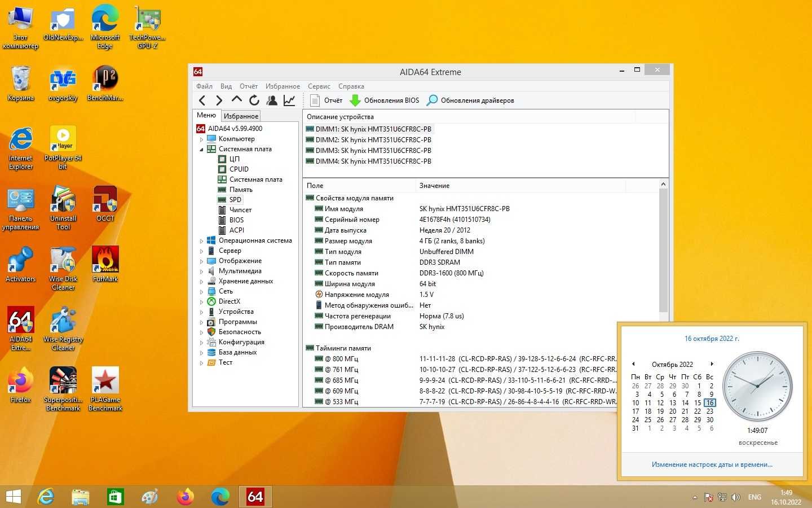This screenshot has height=508, width=812.
Task: Click the Отчёт report toolbar button
Action: pos(326,100)
